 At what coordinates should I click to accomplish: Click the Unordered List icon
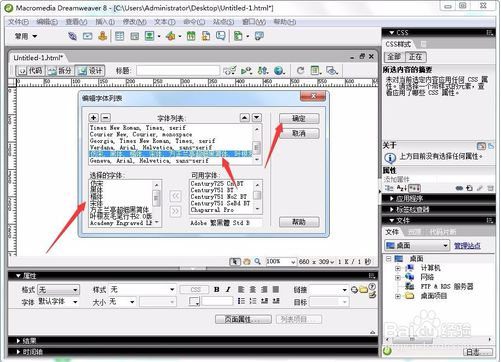[241, 301]
